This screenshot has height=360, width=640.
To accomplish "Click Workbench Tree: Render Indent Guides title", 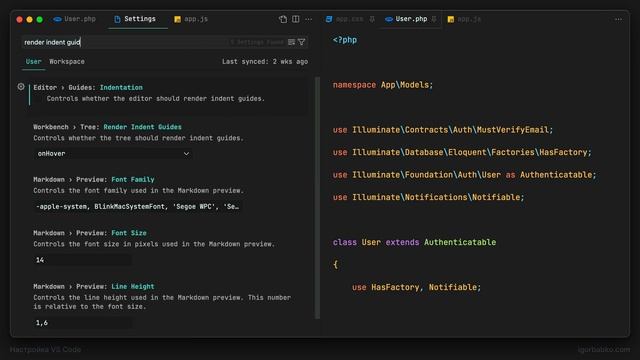I will pos(107,127).
